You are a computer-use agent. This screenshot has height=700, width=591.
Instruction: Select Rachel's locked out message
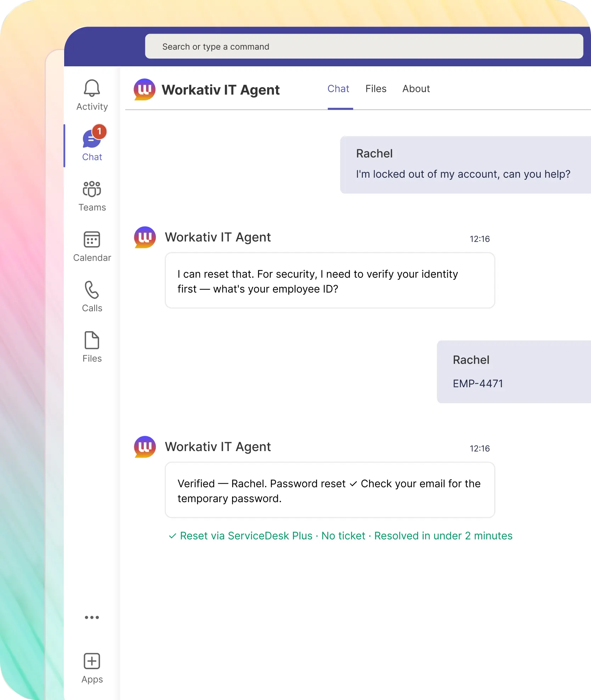point(465,165)
